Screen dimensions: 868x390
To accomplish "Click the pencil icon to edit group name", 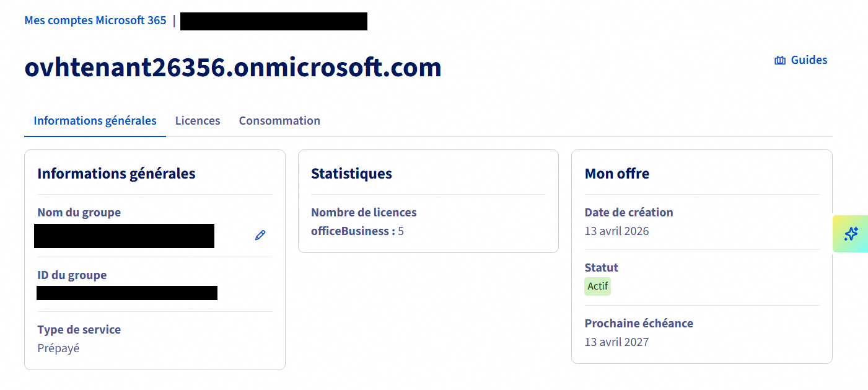I will [260, 235].
